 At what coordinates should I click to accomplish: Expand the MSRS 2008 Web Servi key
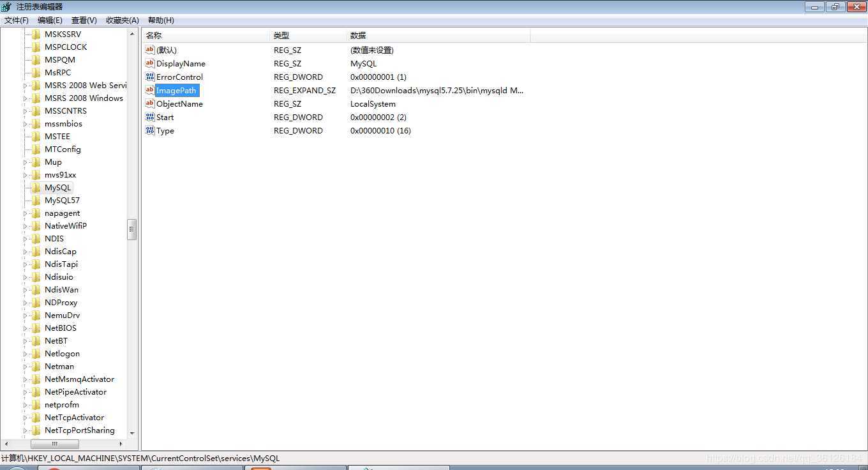pyautogui.click(x=26, y=86)
